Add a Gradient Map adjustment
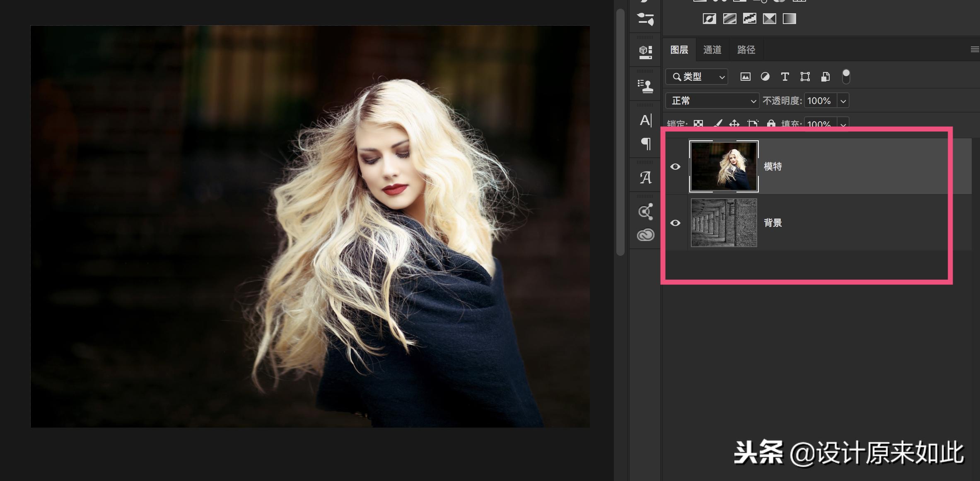Viewport: 980px width, 481px height. tap(789, 19)
